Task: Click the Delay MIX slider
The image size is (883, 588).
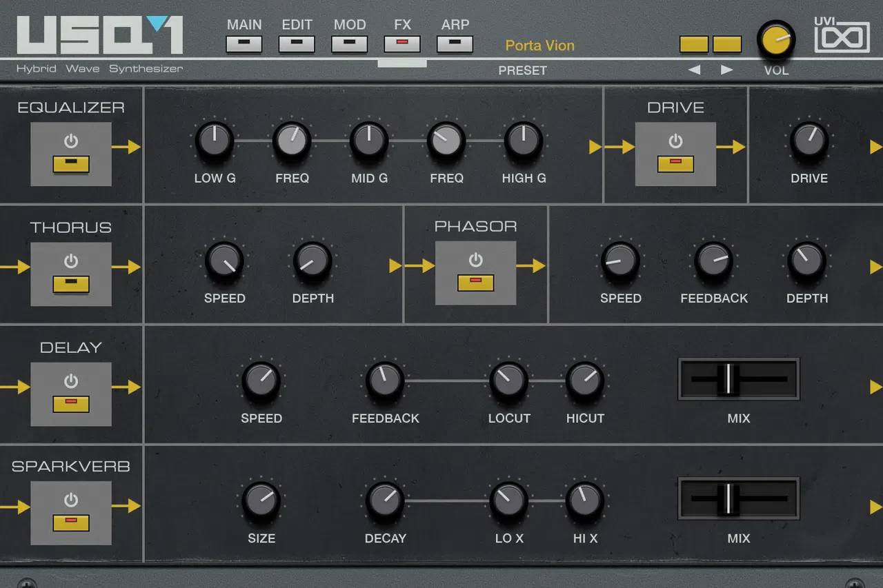Action: [739, 379]
